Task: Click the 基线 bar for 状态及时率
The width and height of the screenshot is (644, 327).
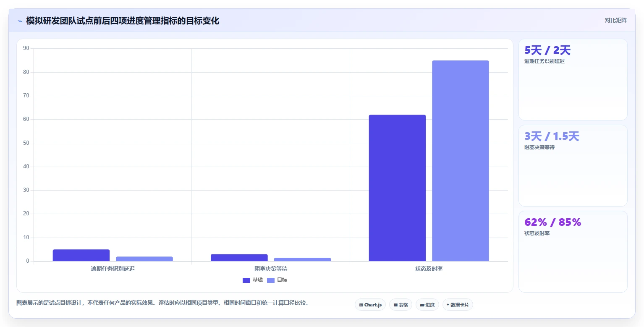Action: [x=397, y=188]
